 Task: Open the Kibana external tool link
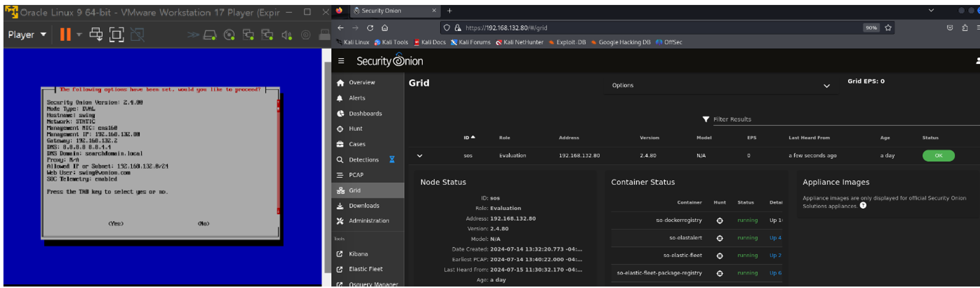[x=358, y=254]
